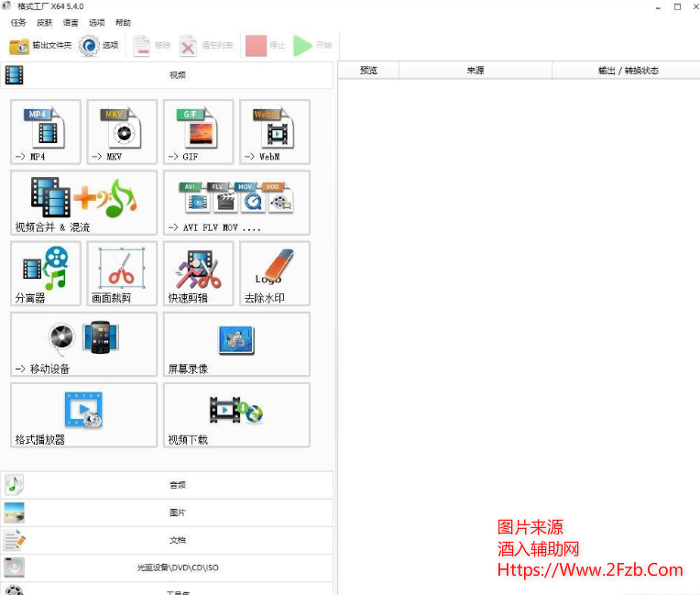Viewport: 700px width, 595px height.
Task: Open the 任务 menu
Action: click(x=18, y=23)
